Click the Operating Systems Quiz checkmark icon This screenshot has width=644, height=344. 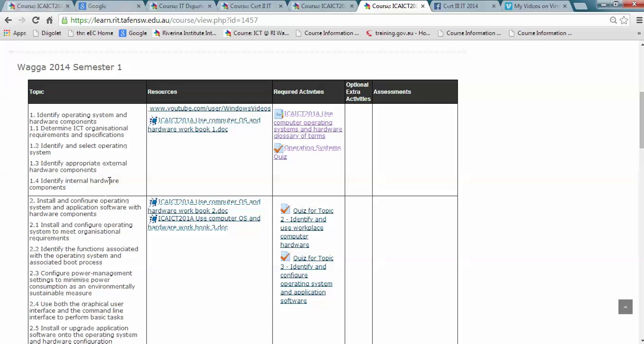[278, 148]
